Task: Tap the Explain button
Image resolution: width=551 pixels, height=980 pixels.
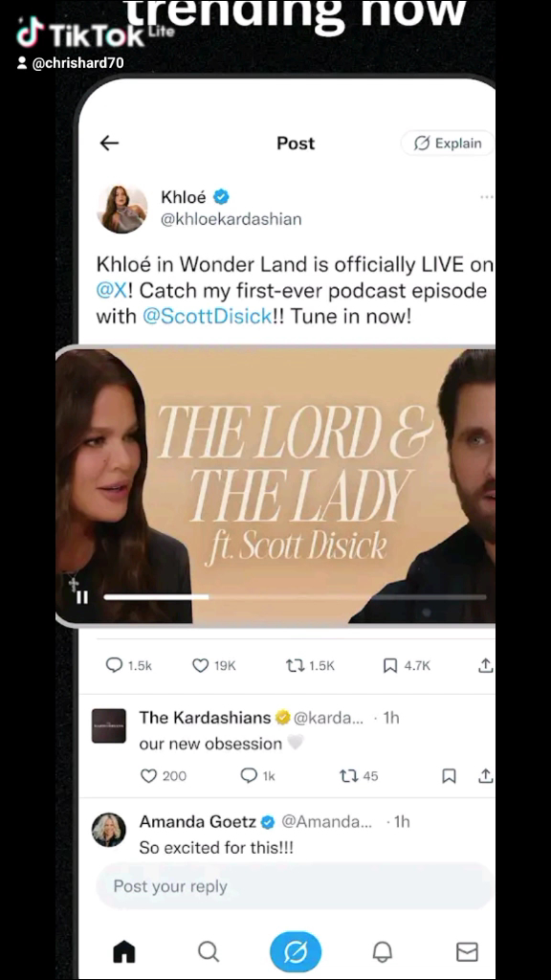Action: coord(448,144)
